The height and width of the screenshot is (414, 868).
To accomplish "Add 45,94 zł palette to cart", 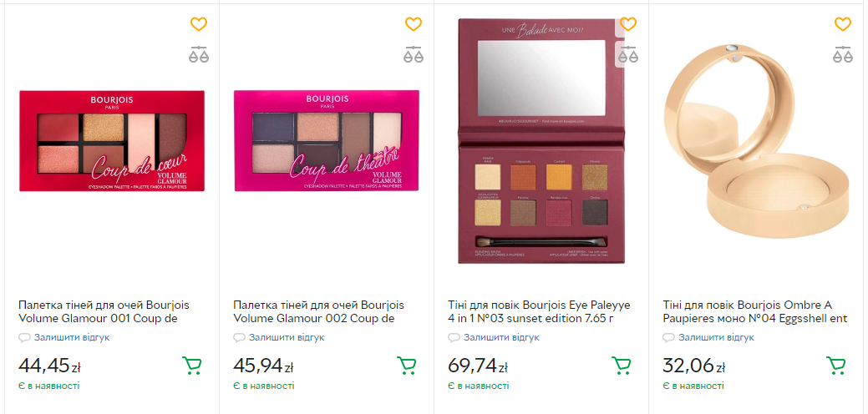I will pos(407,366).
